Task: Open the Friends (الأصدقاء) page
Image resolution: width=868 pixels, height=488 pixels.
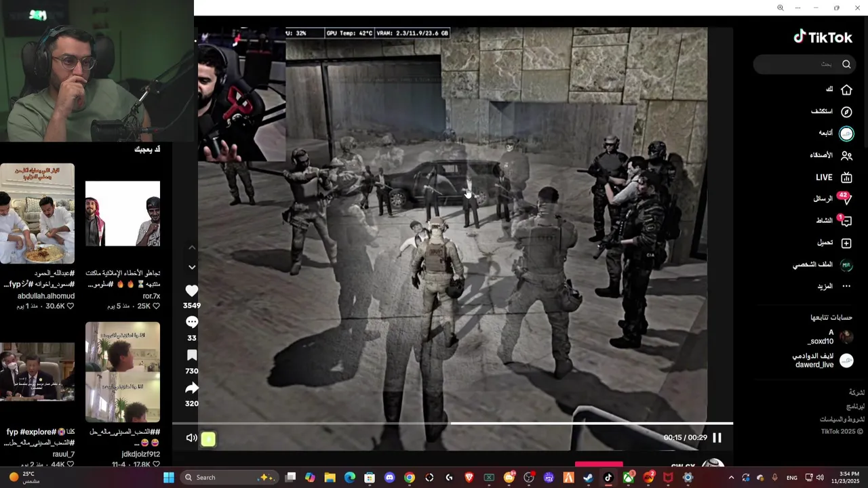Action: click(831, 155)
